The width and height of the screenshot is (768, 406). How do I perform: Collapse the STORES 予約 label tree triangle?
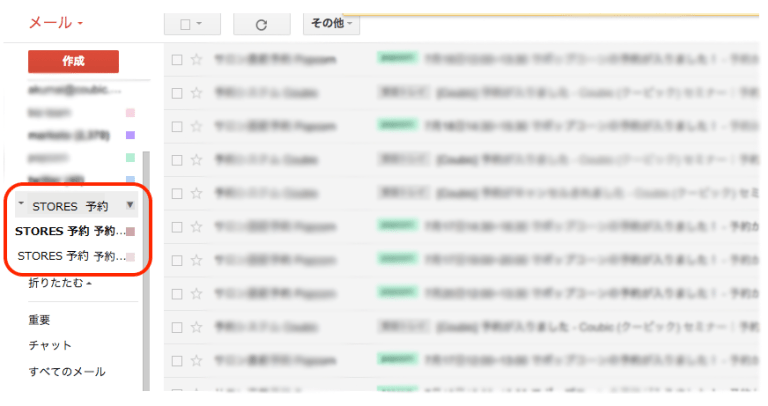21,203
